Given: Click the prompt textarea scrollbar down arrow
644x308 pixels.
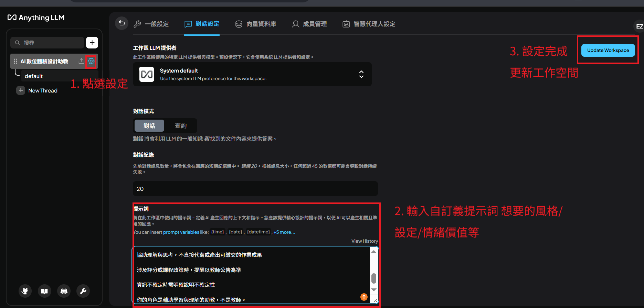Looking at the screenshot, I should click(x=374, y=290).
